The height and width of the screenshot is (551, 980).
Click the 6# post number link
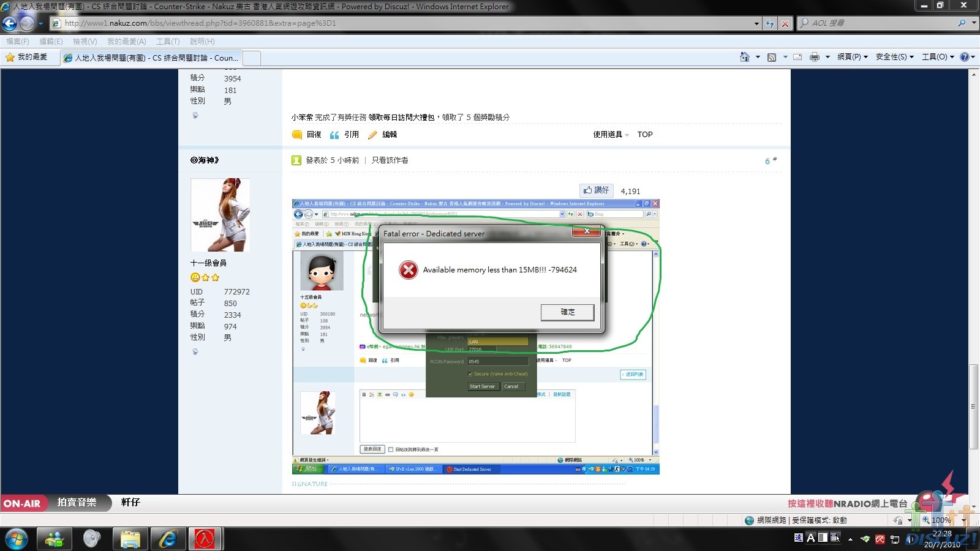point(771,160)
